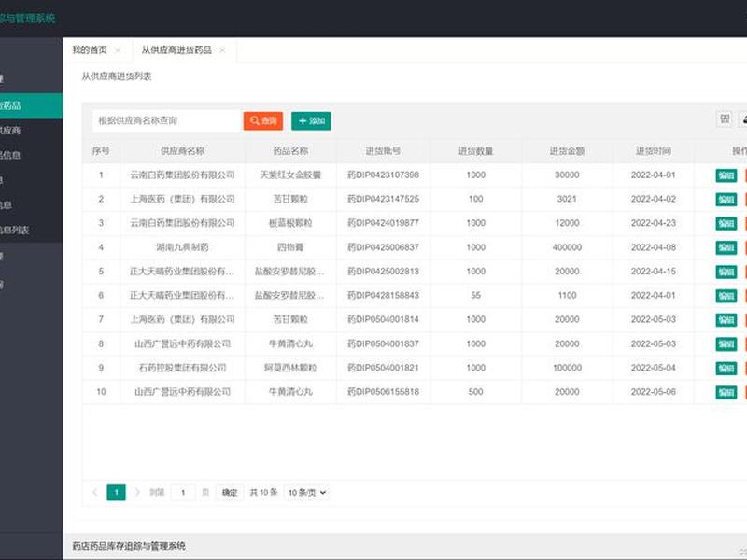Edit the 阿莫西林颗粒 row
Viewport: 747px width, 560px height.
726,368
